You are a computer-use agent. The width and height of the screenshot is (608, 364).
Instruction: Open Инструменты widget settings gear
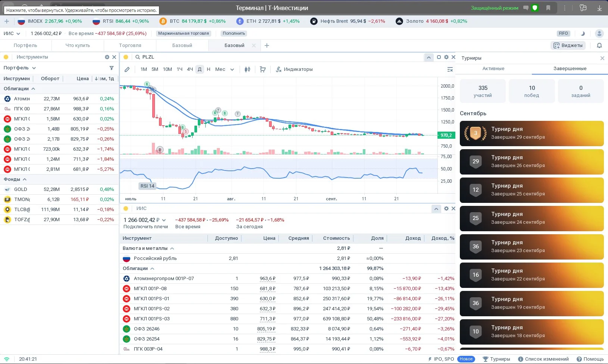tap(107, 57)
